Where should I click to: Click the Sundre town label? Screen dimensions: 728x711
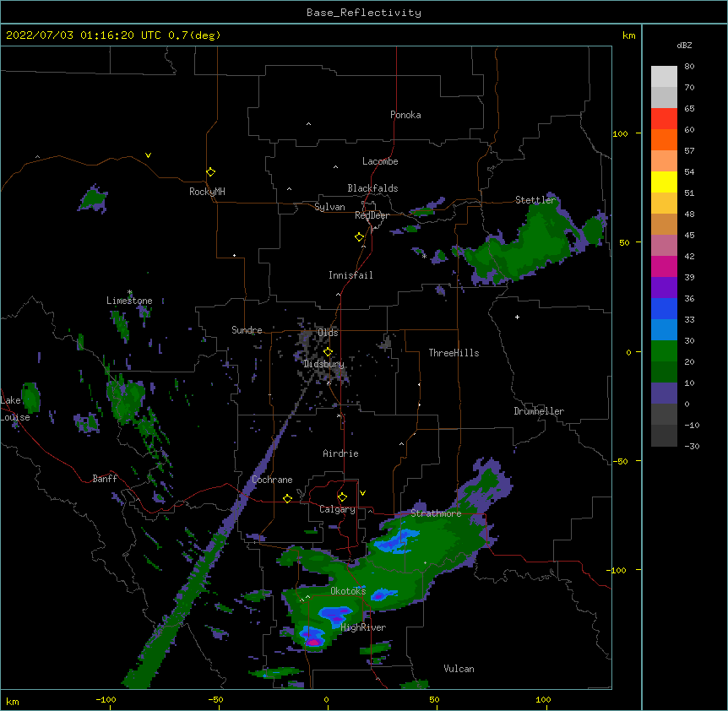[247, 330]
